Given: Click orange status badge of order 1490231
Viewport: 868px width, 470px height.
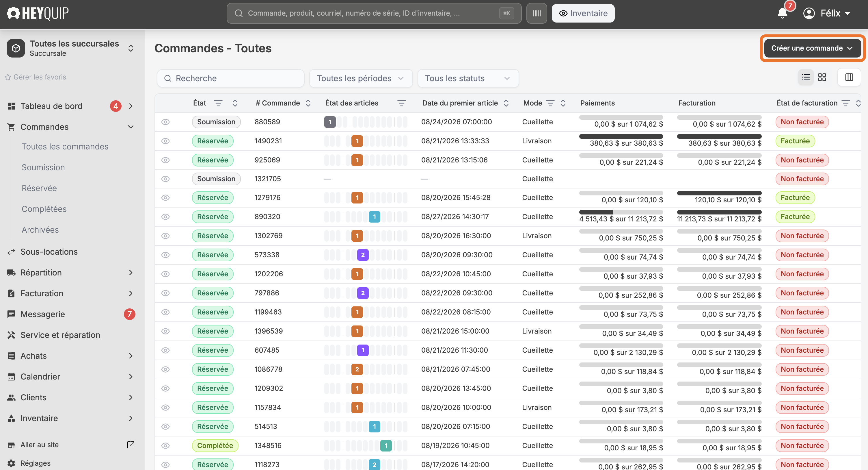Looking at the screenshot, I should 357,141.
